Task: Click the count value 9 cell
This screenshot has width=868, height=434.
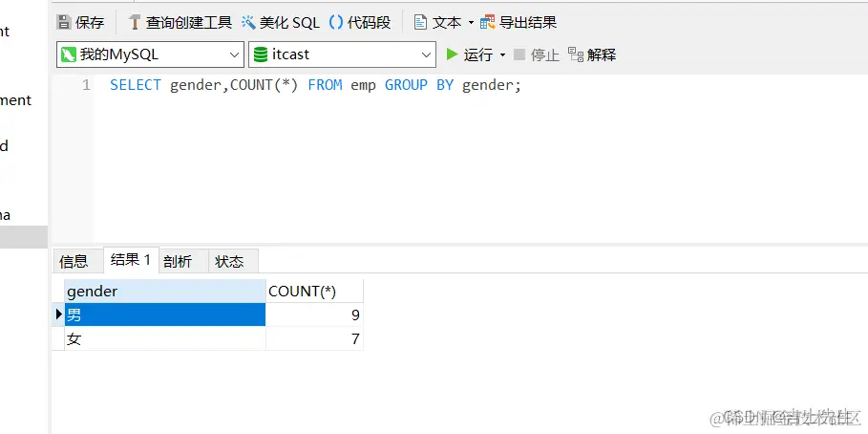Action: point(314,315)
